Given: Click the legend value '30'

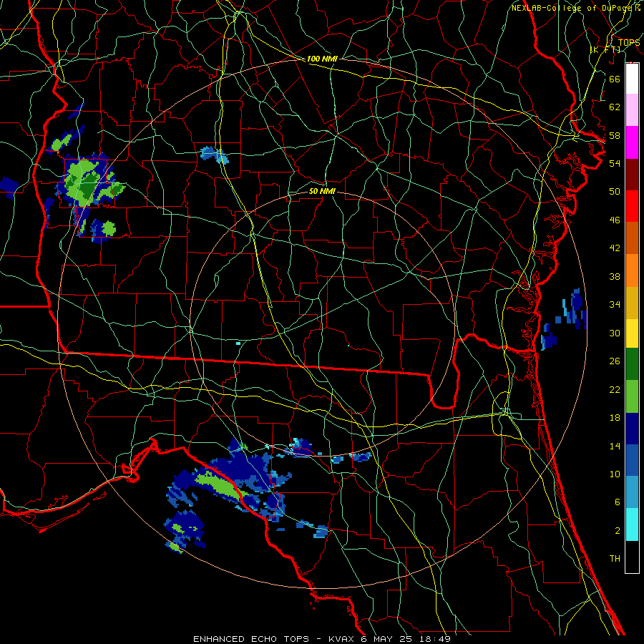Looking at the screenshot, I should tap(615, 333).
